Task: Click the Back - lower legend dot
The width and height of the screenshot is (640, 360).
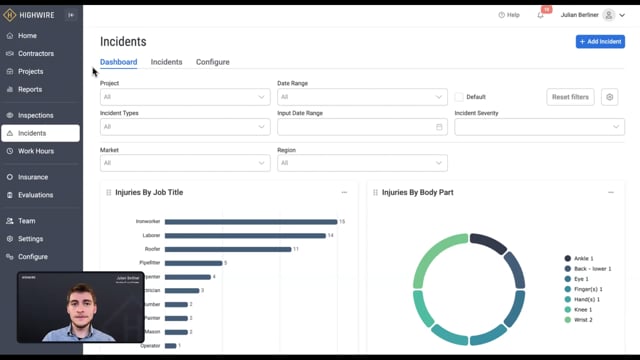Action: 567,269
